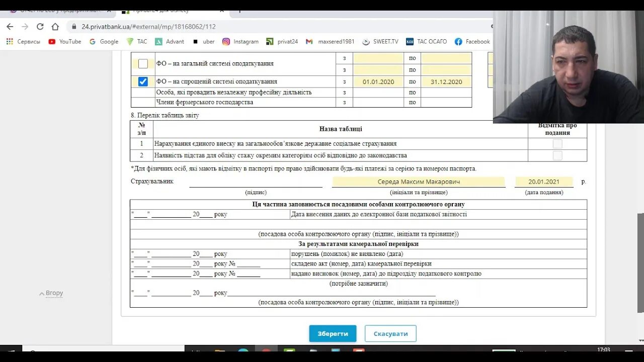Open the Facebook bookmark
The width and height of the screenshot is (644, 362).
[x=472, y=42]
